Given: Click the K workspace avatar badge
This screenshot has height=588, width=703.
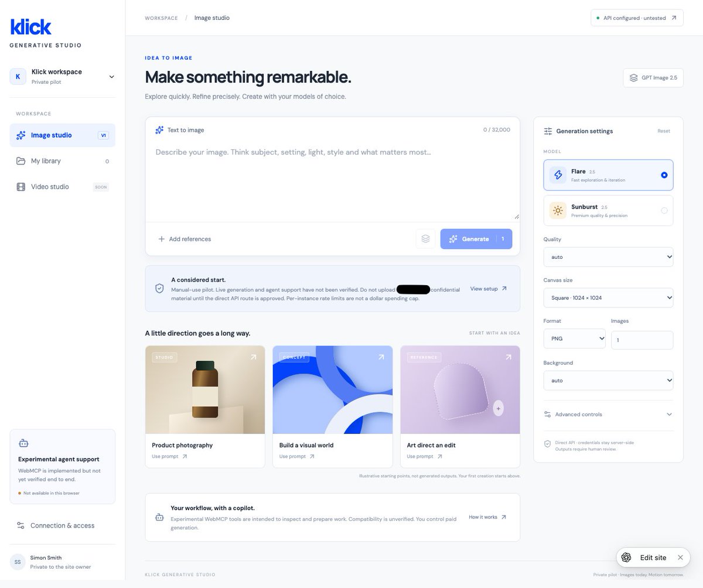Looking at the screenshot, I should pos(18,76).
